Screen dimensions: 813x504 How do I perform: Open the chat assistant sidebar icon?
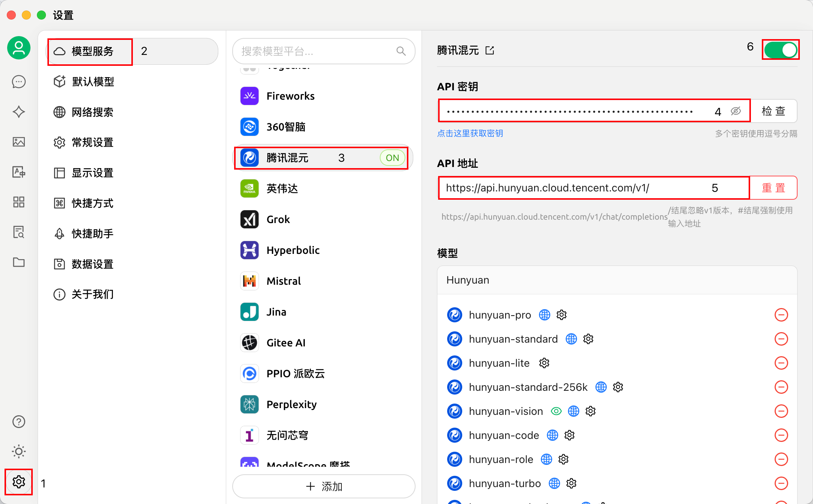pos(19,82)
